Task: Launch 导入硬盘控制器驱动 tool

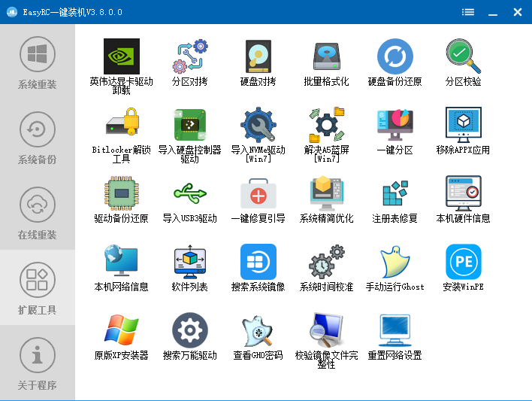Action: click(x=189, y=135)
